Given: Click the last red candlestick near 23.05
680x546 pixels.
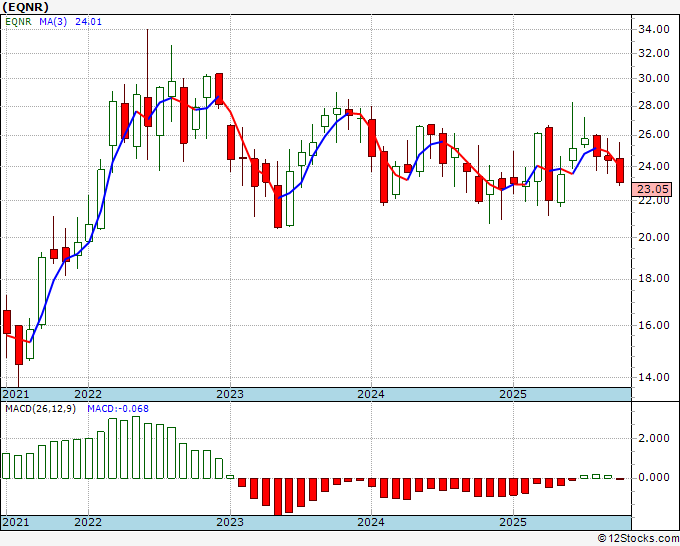Looking at the screenshot, I should 620,170.
